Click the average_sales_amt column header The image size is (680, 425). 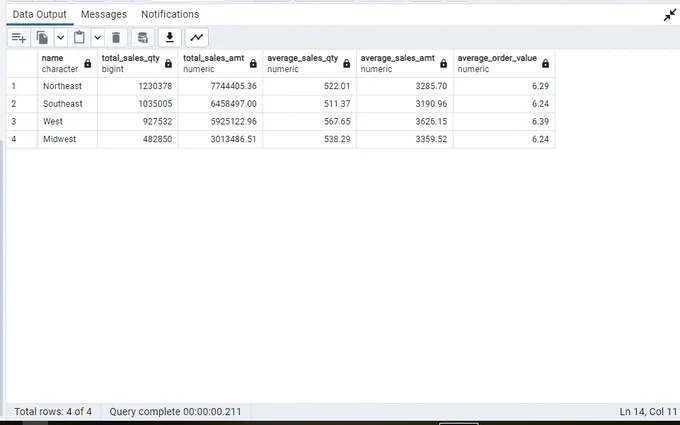pos(405,63)
